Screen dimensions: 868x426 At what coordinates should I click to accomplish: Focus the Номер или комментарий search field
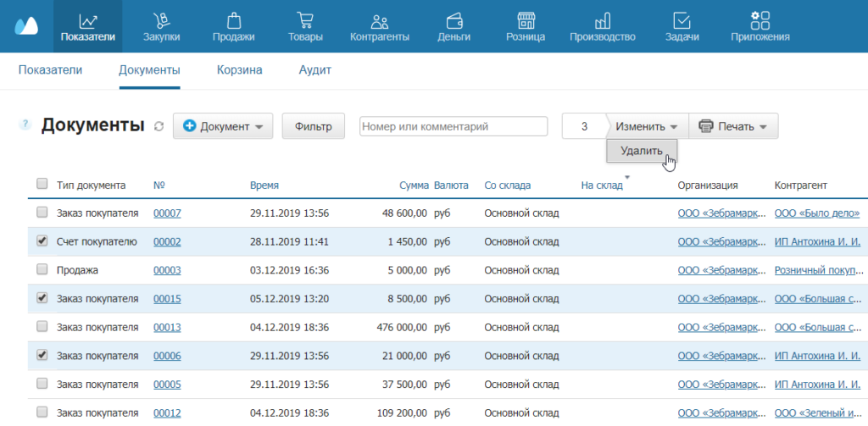click(453, 126)
